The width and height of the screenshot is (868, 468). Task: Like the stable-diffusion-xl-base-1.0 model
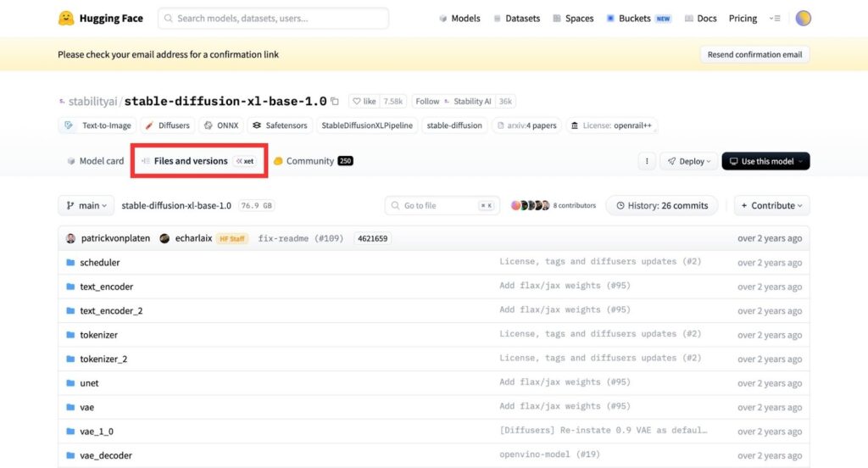click(x=364, y=102)
